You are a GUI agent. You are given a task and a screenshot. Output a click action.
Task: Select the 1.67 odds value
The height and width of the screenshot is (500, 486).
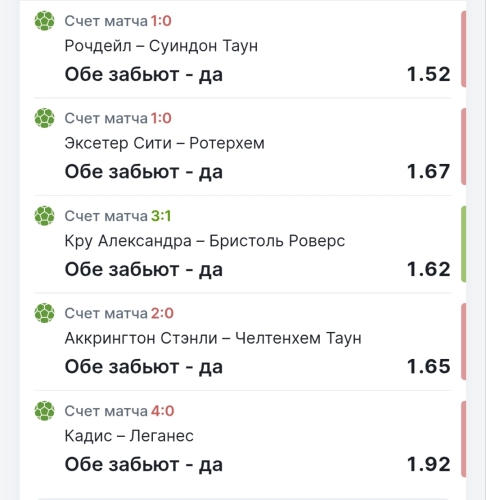click(x=429, y=172)
